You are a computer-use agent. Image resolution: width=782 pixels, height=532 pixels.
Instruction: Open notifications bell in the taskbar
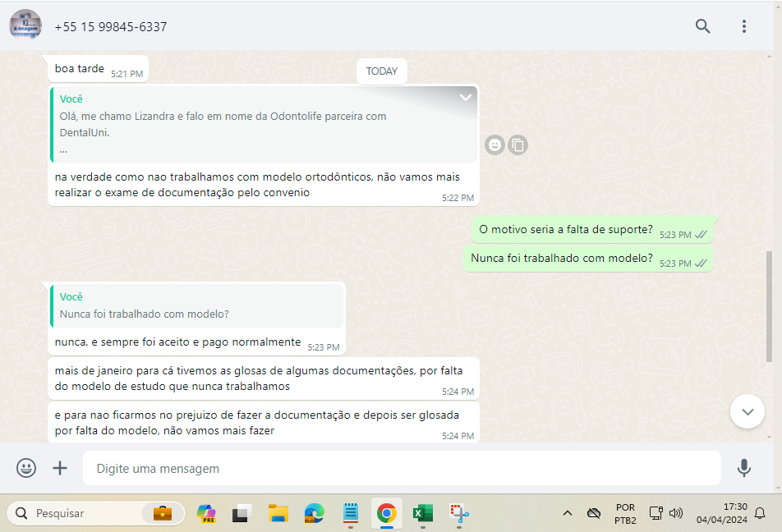(x=760, y=513)
